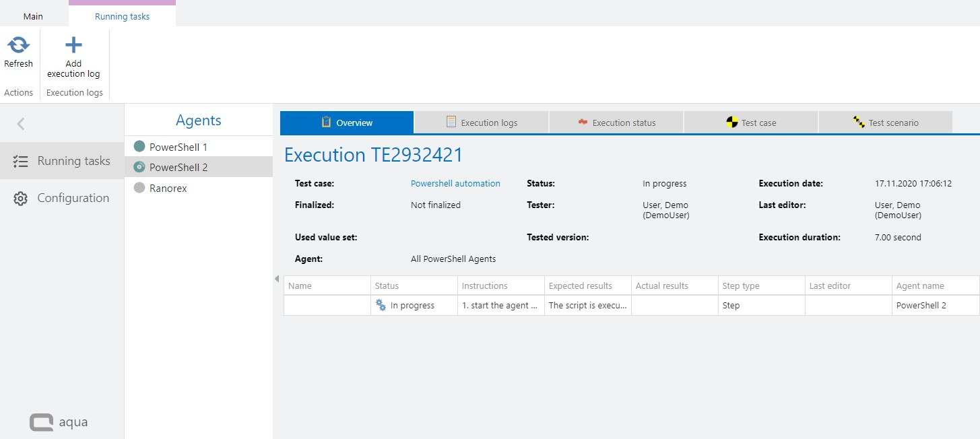The image size is (980, 439).
Task: Select the PowerShell 2 agent in list
Action: 178,167
